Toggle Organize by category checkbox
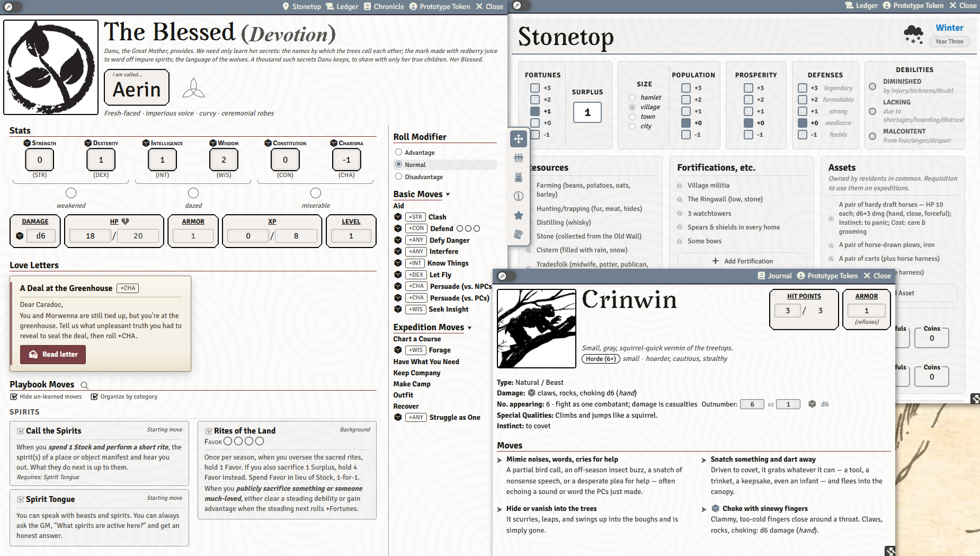980x556 pixels. [94, 396]
